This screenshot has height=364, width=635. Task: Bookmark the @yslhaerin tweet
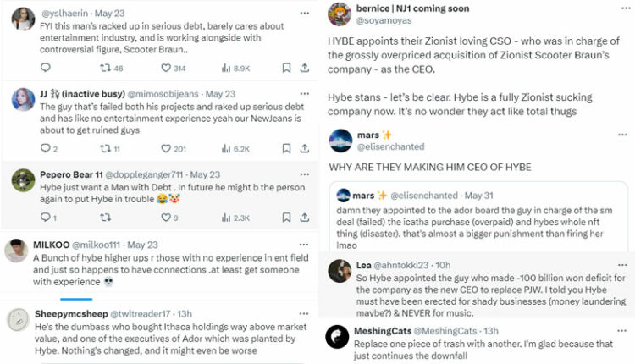tap(286, 68)
